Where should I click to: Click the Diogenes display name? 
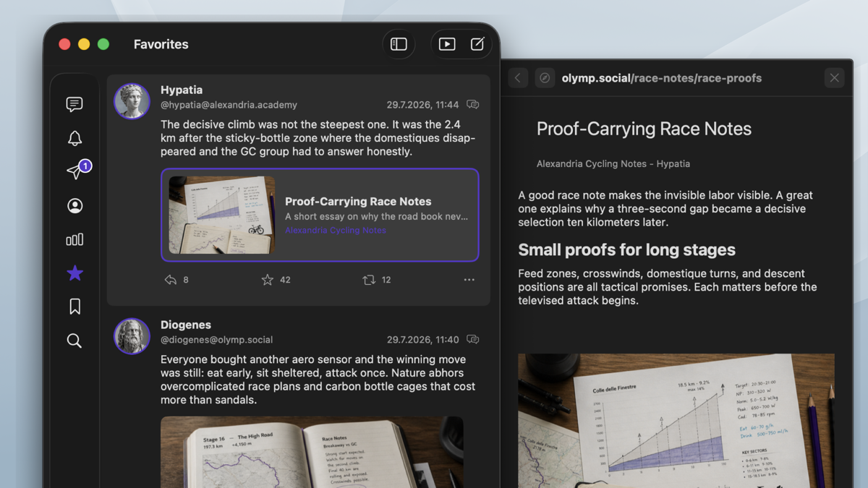(186, 325)
